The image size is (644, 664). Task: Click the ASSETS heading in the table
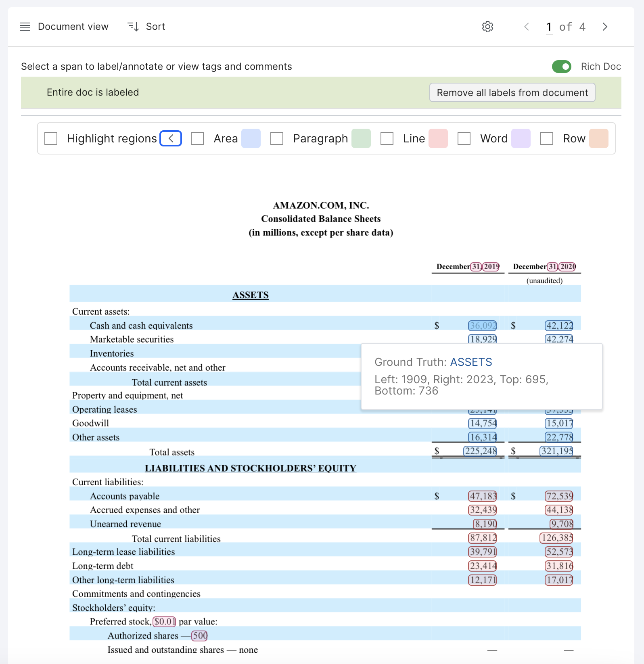[251, 295]
